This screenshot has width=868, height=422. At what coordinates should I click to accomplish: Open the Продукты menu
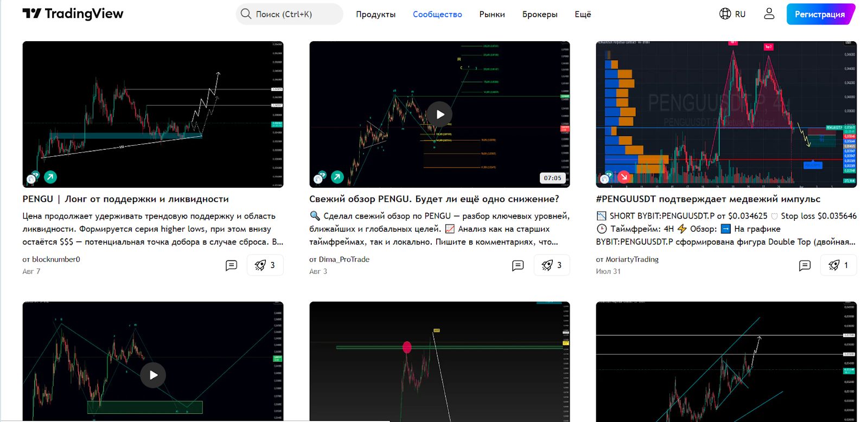tap(375, 14)
